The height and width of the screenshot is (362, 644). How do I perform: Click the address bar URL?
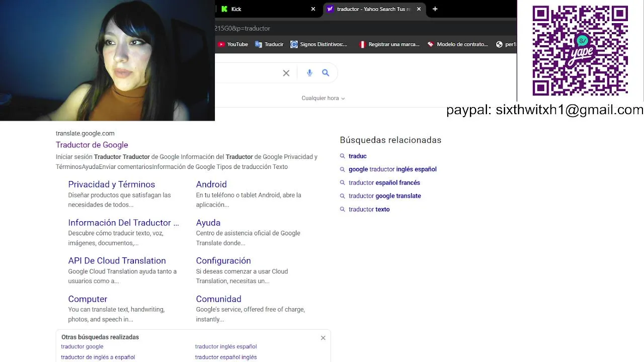point(243,29)
